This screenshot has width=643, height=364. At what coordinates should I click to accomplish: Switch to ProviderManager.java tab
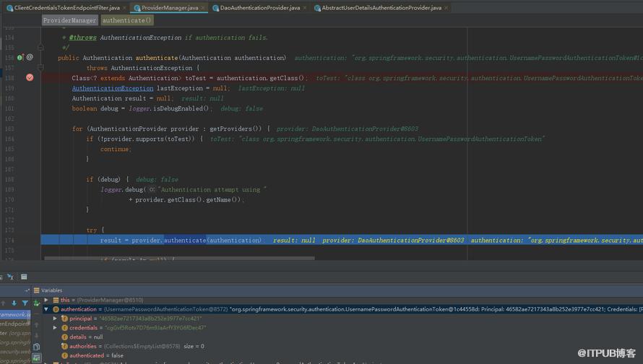tap(169, 8)
